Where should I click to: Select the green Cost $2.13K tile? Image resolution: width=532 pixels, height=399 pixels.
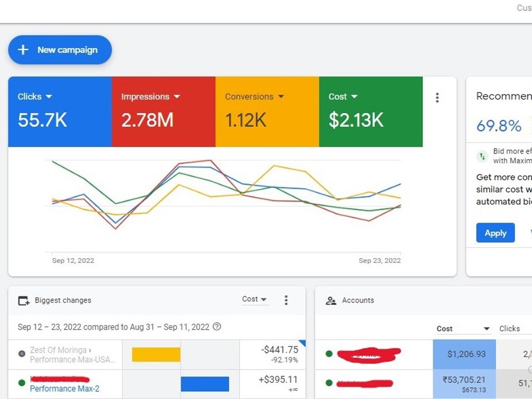coord(371,112)
